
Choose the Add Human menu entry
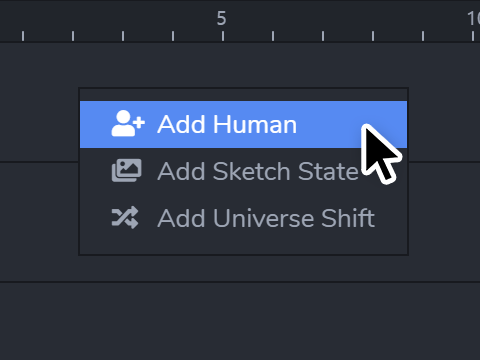tap(243, 124)
